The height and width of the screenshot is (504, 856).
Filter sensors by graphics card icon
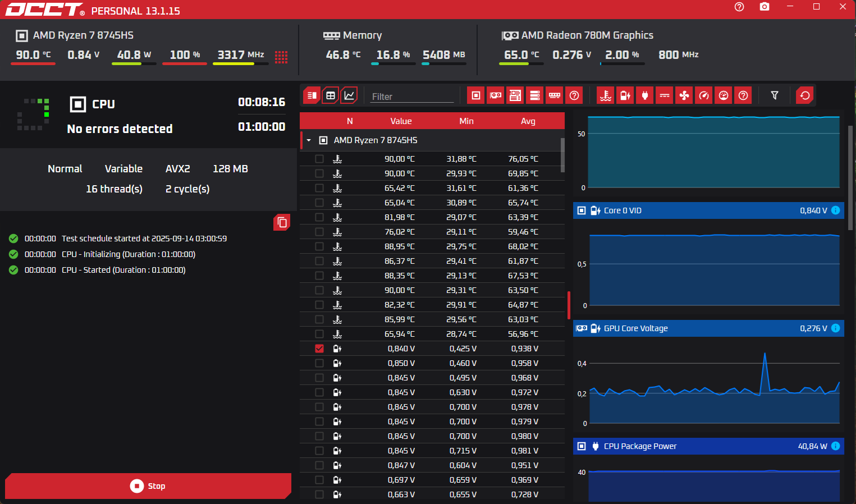click(x=496, y=95)
